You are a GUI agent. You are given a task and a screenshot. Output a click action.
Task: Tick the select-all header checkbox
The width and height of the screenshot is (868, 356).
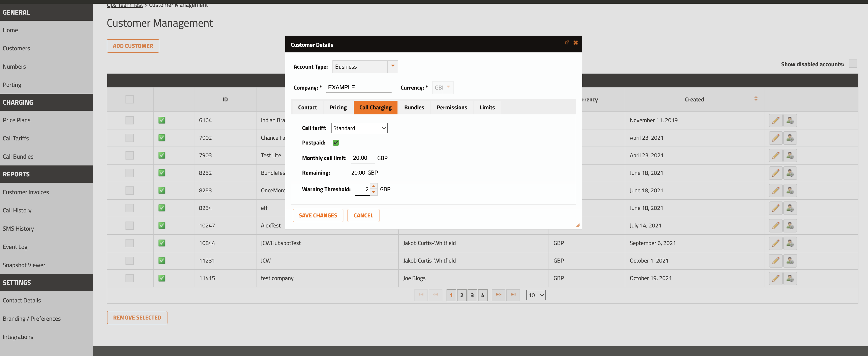129,99
